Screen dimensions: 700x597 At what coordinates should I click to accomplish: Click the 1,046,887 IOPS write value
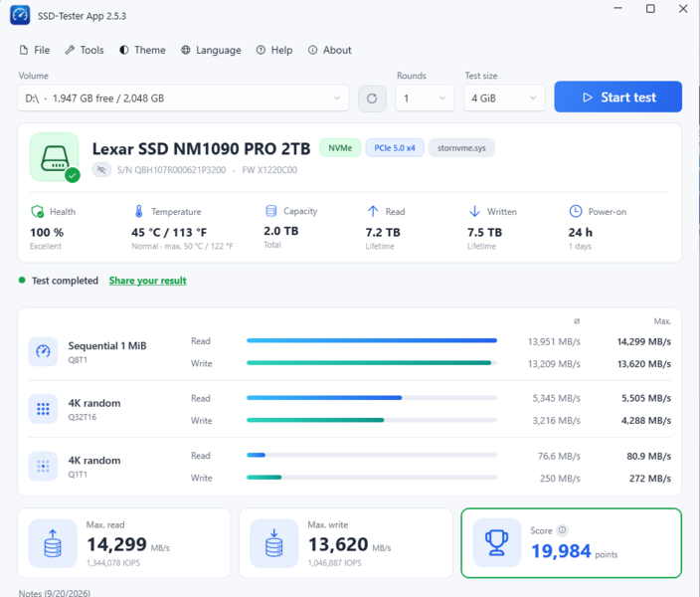[x=335, y=563]
